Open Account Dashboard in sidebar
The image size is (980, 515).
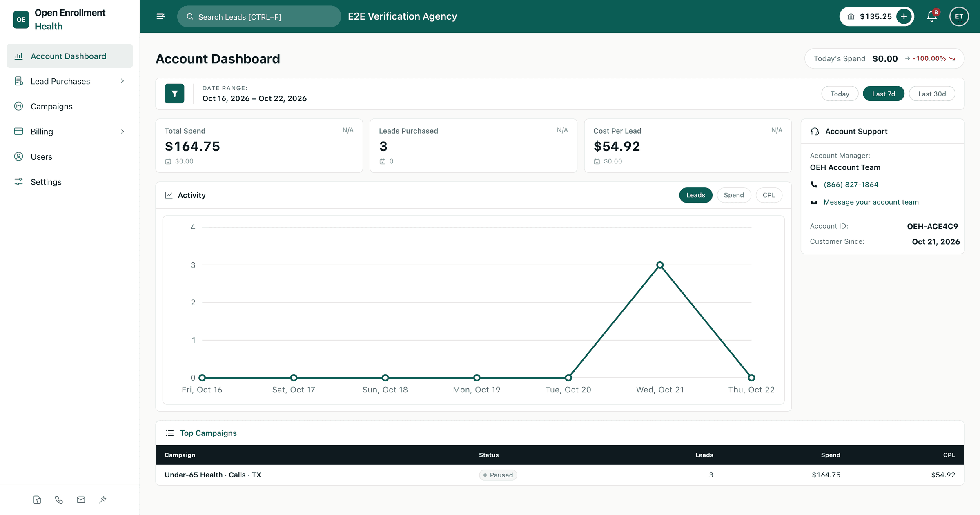69,56
